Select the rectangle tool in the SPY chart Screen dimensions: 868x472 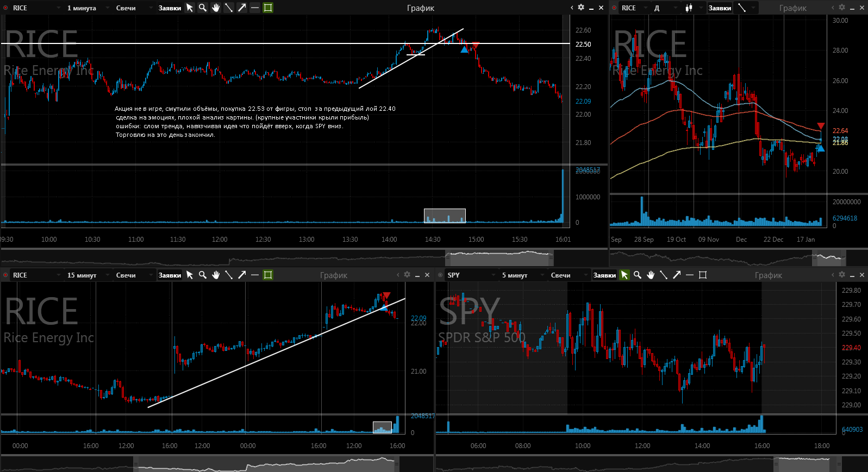pos(703,275)
